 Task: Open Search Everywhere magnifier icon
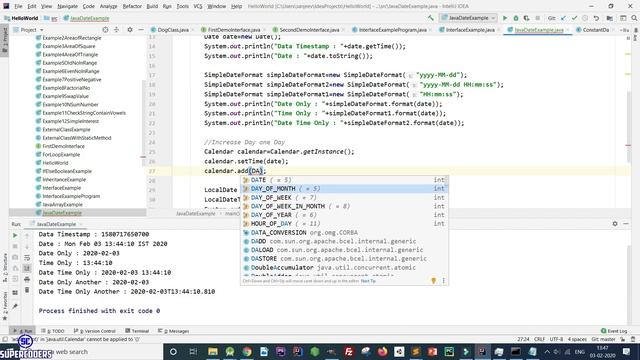coord(634,18)
